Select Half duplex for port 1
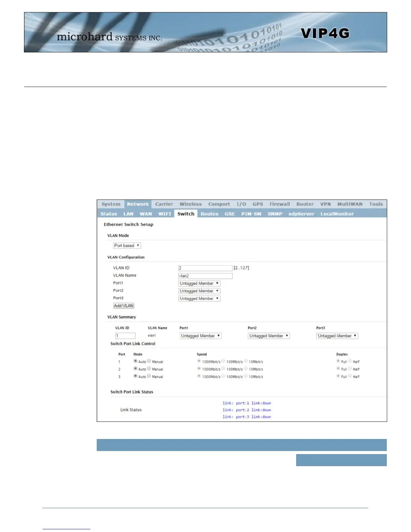411x532 pixels. (350, 361)
